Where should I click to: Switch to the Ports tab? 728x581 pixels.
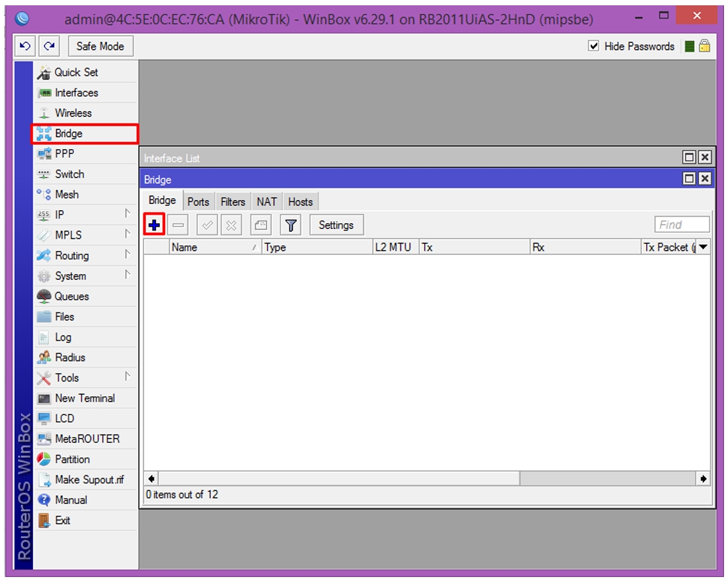tap(198, 202)
